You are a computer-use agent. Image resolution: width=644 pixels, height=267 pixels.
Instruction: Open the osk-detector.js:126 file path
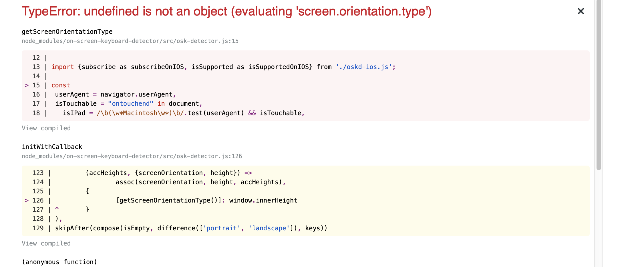click(x=132, y=156)
